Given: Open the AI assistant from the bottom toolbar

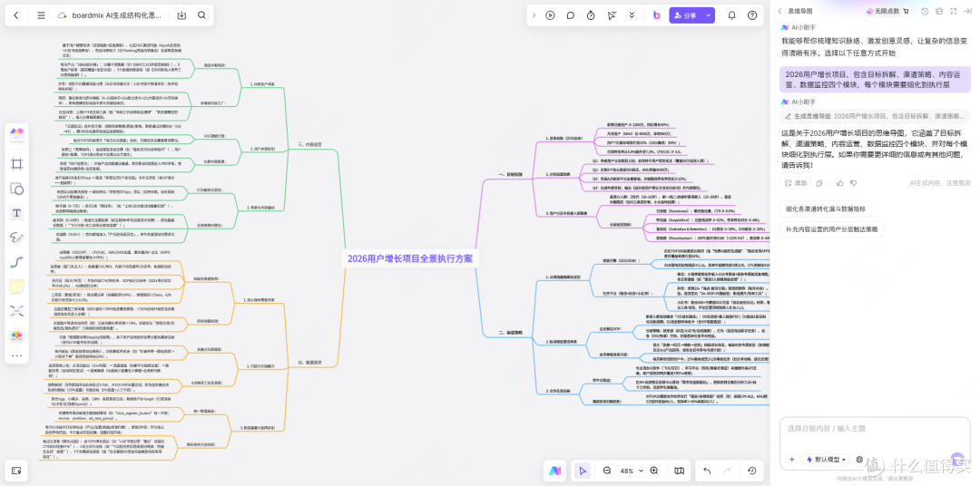Looking at the screenshot, I should coord(554,471).
